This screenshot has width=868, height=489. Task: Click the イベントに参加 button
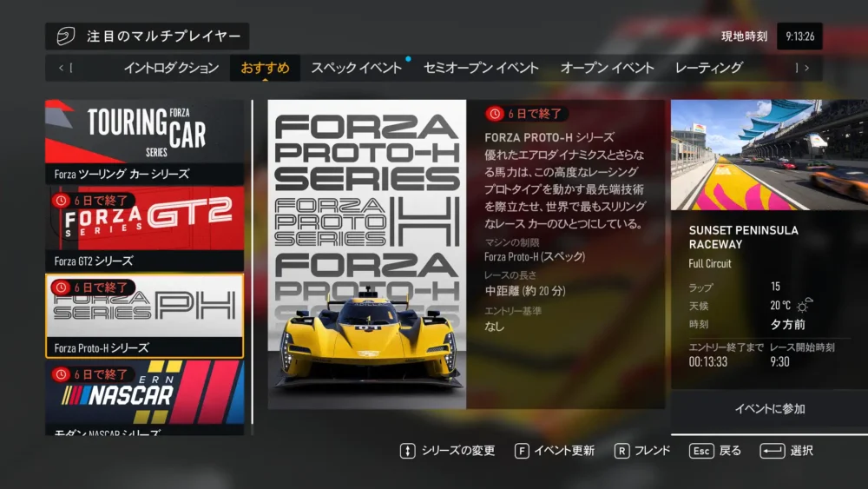pyautogui.click(x=769, y=409)
